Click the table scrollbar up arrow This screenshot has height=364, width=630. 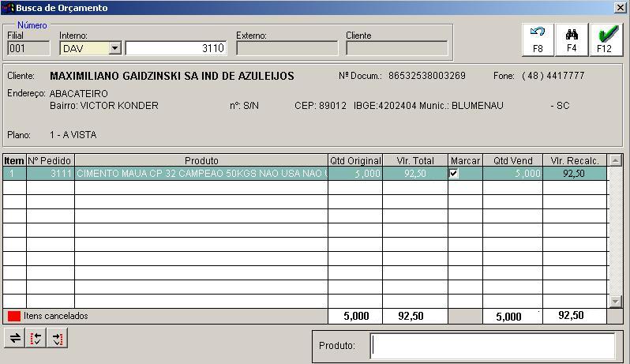click(615, 160)
